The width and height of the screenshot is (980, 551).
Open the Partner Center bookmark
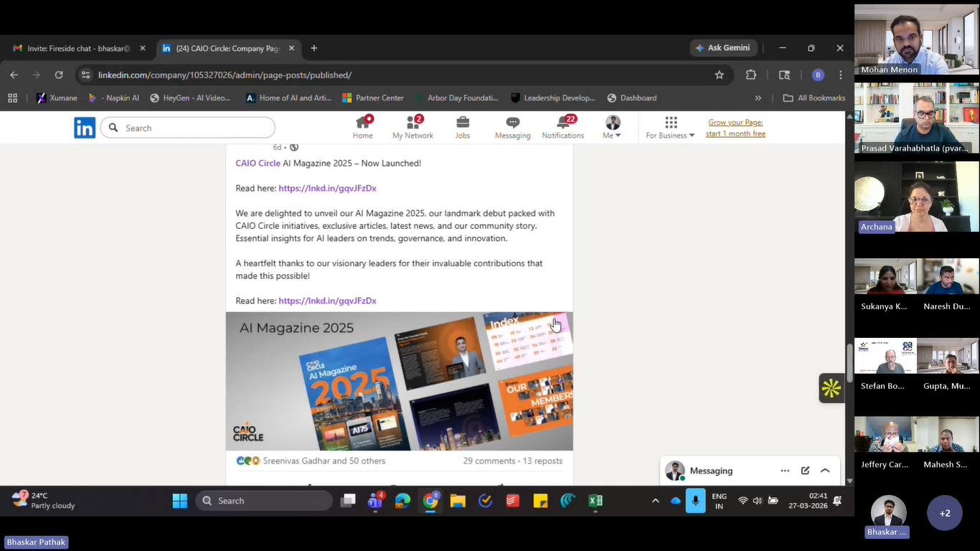pyautogui.click(x=373, y=98)
